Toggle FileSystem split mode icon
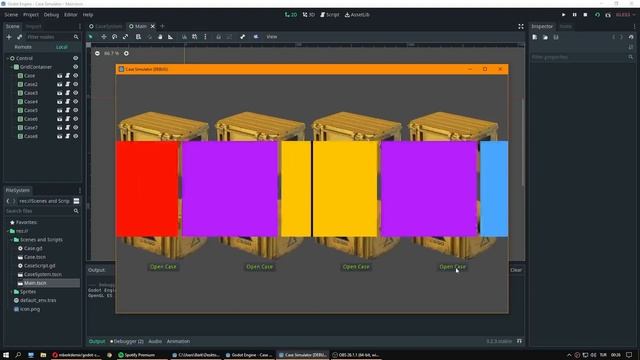 (x=76, y=201)
